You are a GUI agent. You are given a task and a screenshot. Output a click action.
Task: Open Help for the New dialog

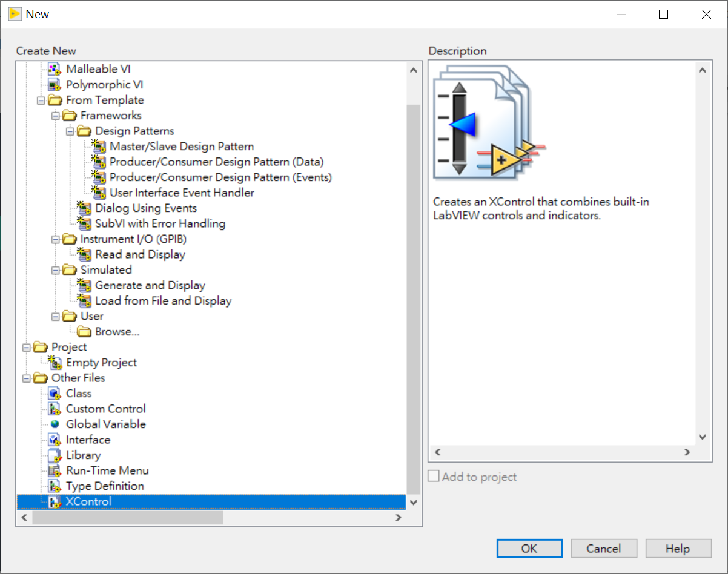click(678, 548)
